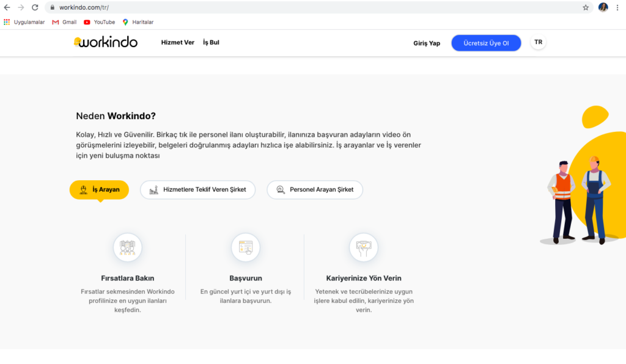Click the Workindo logo
This screenshot has height=364, width=626.
(106, 42)
